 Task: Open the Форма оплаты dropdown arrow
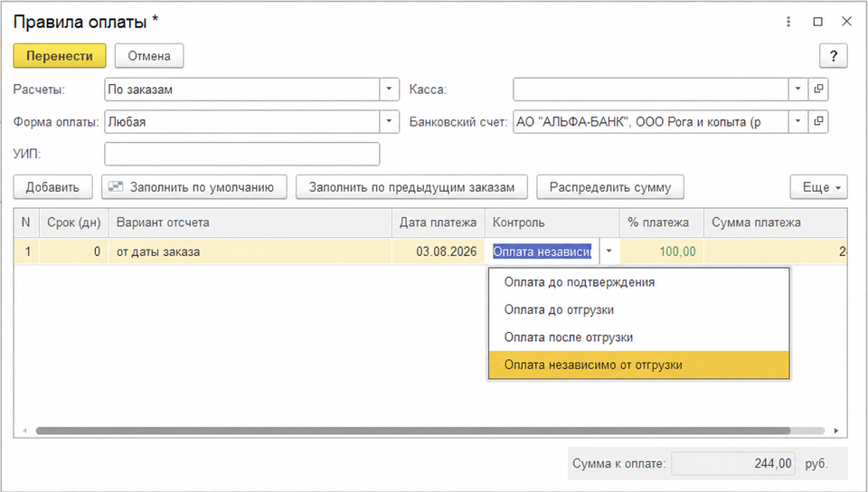point(389,121)
